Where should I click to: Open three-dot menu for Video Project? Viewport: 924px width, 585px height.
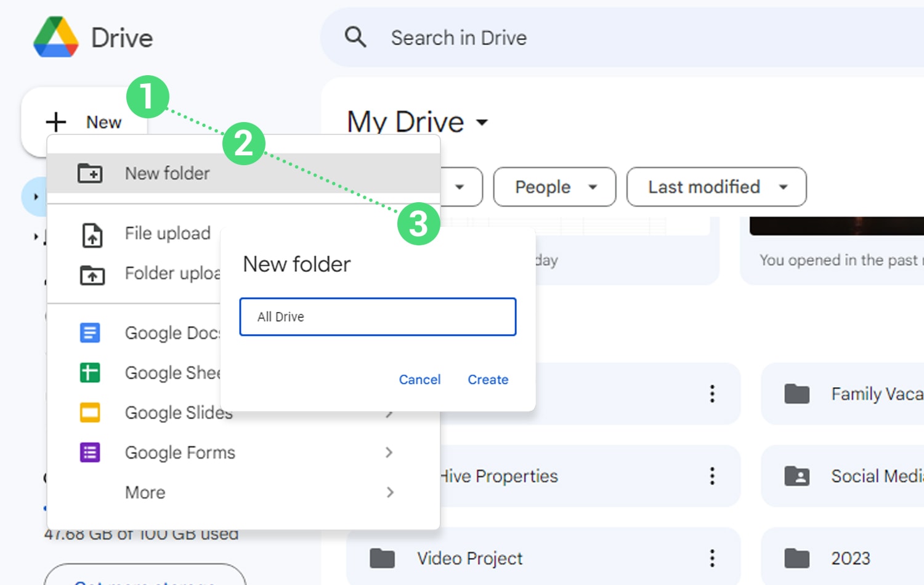pos(712,558)
